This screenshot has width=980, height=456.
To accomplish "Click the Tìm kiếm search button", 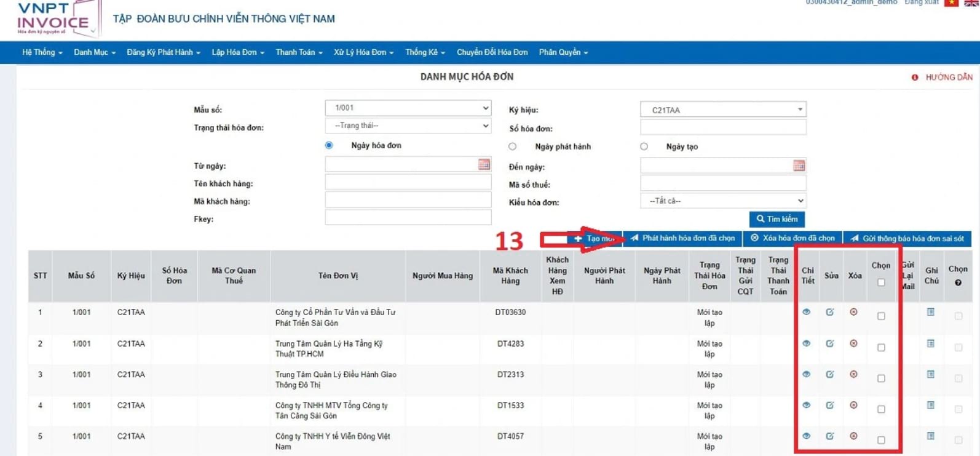I will coord(776,219).
